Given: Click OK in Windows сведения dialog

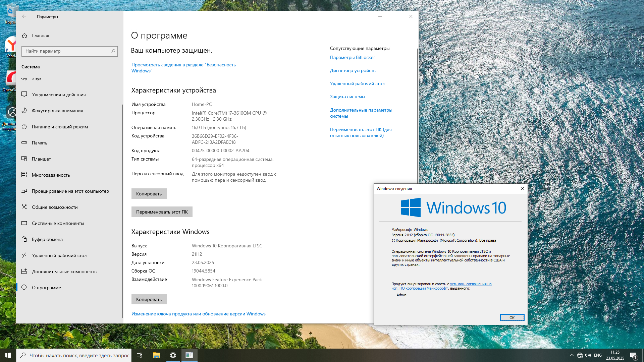Looking at the screenshot, I should [x=512, y=318].
